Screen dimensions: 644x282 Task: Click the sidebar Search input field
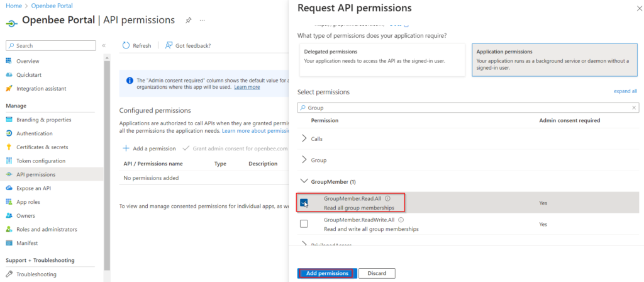click(x=51, y=45)
